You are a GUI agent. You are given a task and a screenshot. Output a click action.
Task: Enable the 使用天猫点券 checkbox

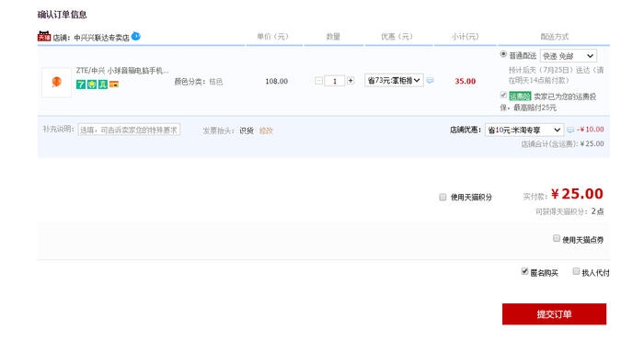[557, 238]
